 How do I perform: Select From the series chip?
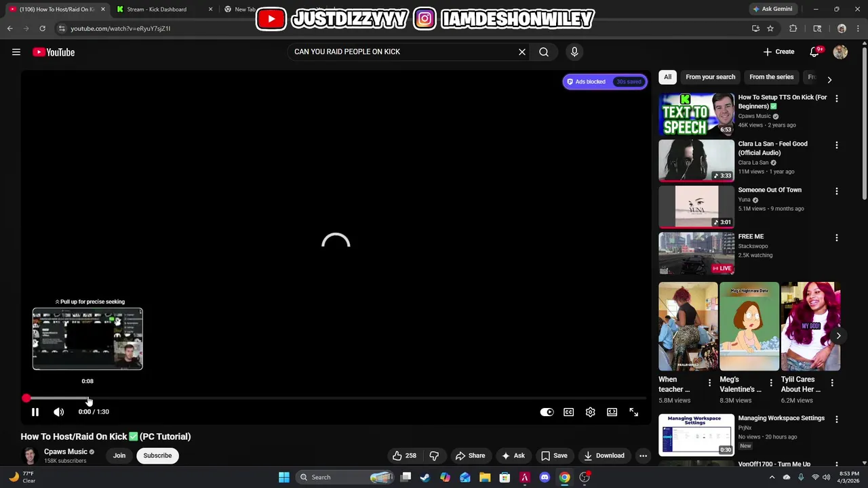771,77
